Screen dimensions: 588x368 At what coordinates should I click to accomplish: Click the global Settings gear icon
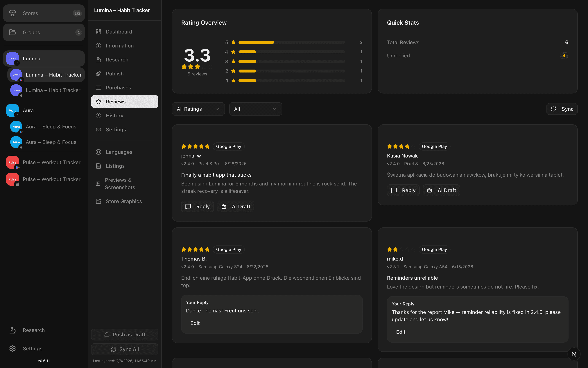[x=12, y=348]
